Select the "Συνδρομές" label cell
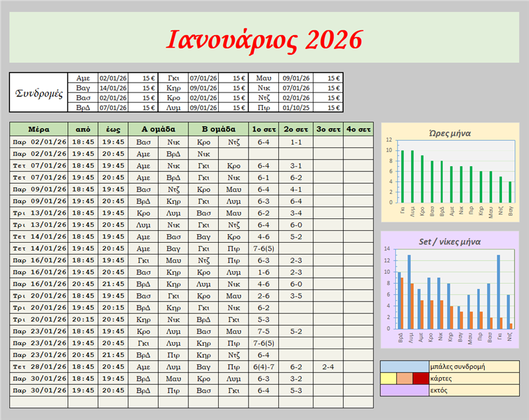The width and height of the screenshot is (529, 420). (38, 93)
